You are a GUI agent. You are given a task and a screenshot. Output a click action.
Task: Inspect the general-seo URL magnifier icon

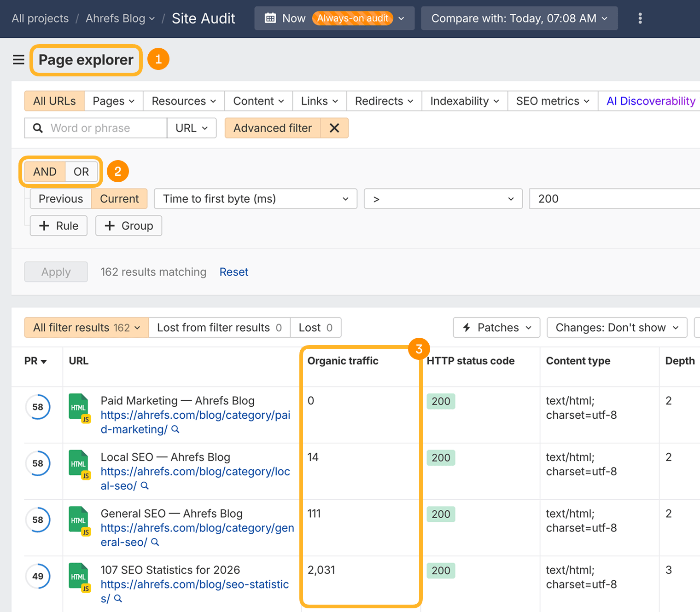click(x=155, y=543)
